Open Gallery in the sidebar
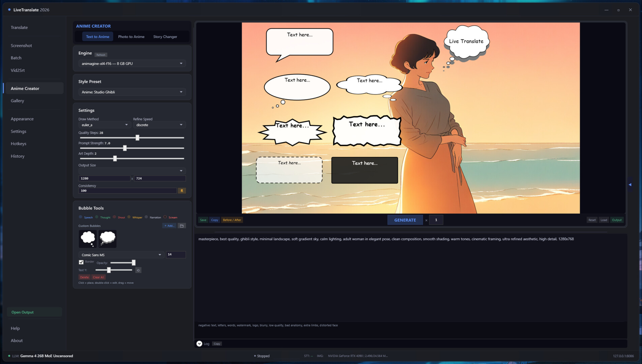Viewport: 642px width, 364px height. pos(17,101)
